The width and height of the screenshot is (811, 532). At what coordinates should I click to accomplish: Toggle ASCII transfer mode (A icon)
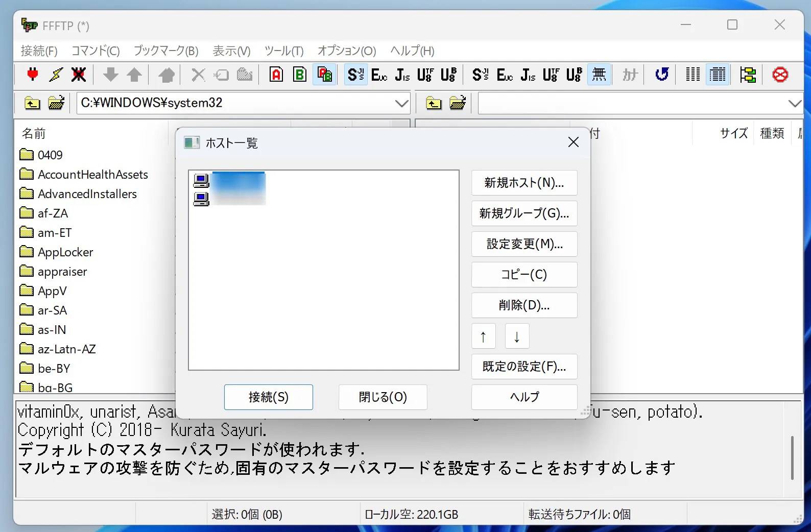tap(276, 75)
